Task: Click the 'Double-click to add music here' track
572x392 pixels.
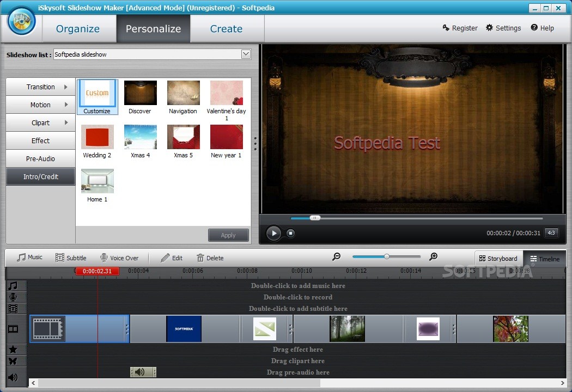Action: [297, 285]
